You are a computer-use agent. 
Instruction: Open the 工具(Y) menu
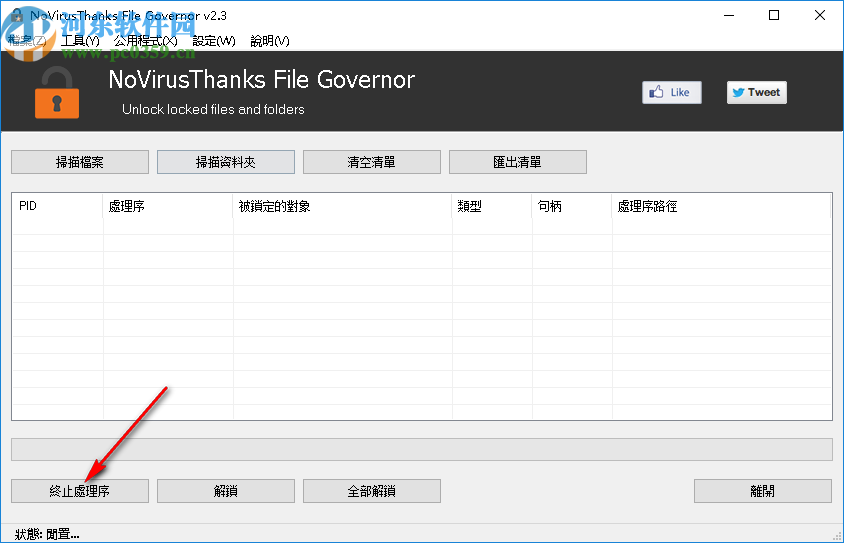pos(80,41)
